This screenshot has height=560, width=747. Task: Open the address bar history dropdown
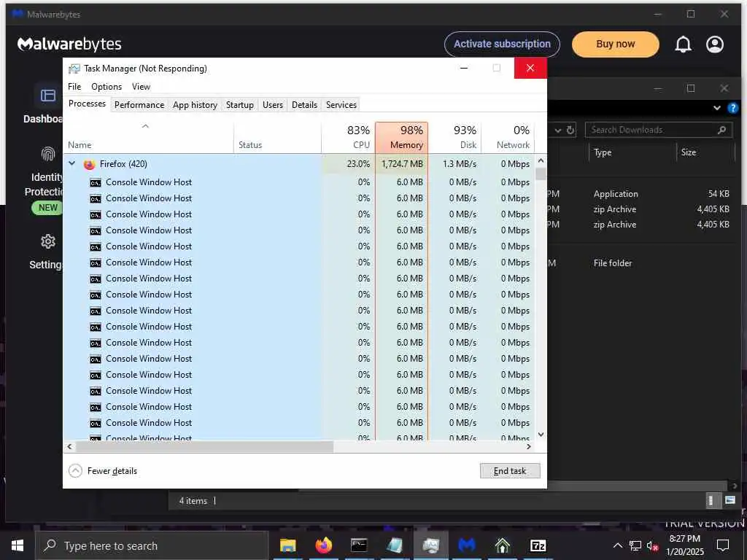click(x=557, y=130)
